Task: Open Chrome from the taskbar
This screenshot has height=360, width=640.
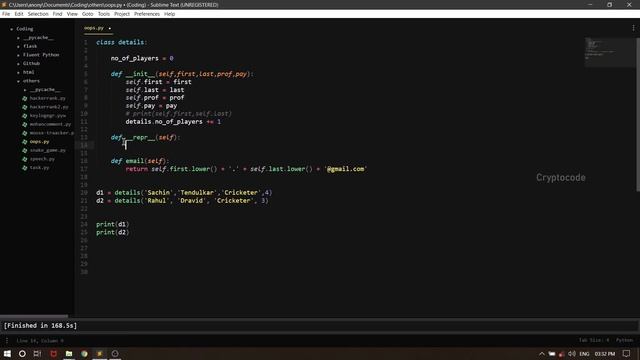Action: coord(84,353)
